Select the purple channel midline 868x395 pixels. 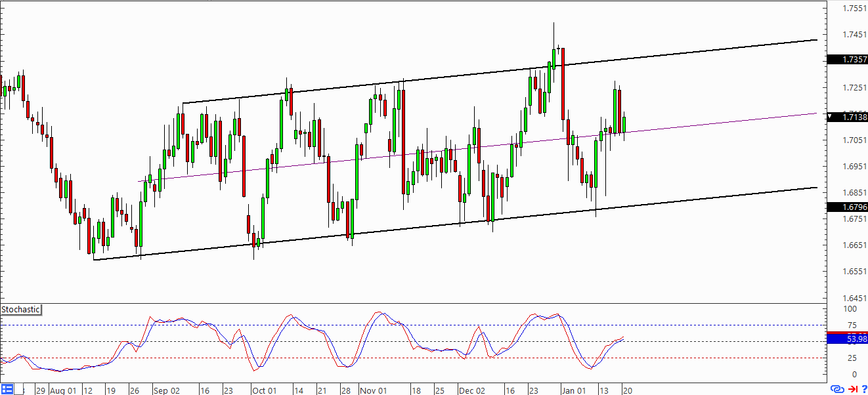click(x=477, y=147)
